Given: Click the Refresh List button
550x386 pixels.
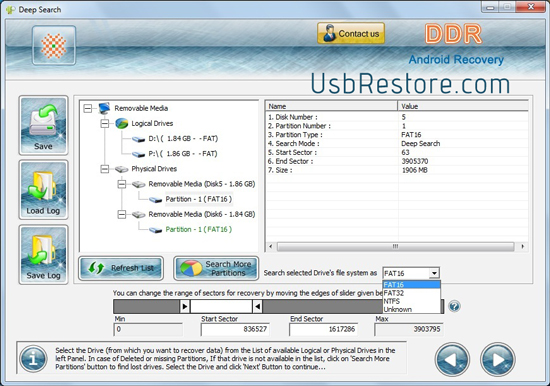Looking at the screenshot, I should [x=121, y=268].
